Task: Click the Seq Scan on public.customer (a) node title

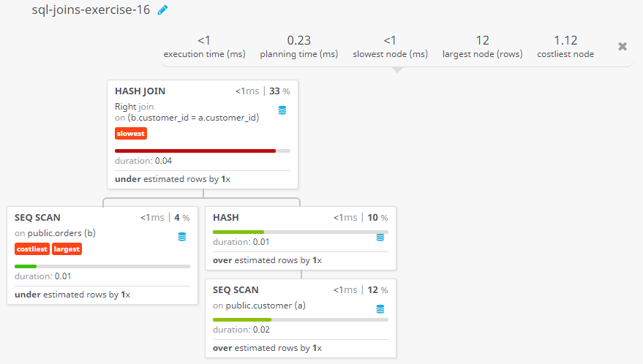Action: [x=236, y=289]
